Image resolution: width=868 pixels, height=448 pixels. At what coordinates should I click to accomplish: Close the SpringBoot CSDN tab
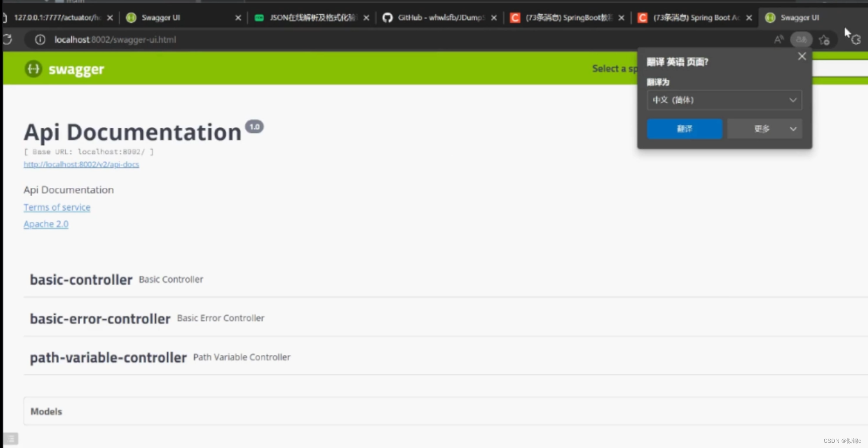pos(621,18)
